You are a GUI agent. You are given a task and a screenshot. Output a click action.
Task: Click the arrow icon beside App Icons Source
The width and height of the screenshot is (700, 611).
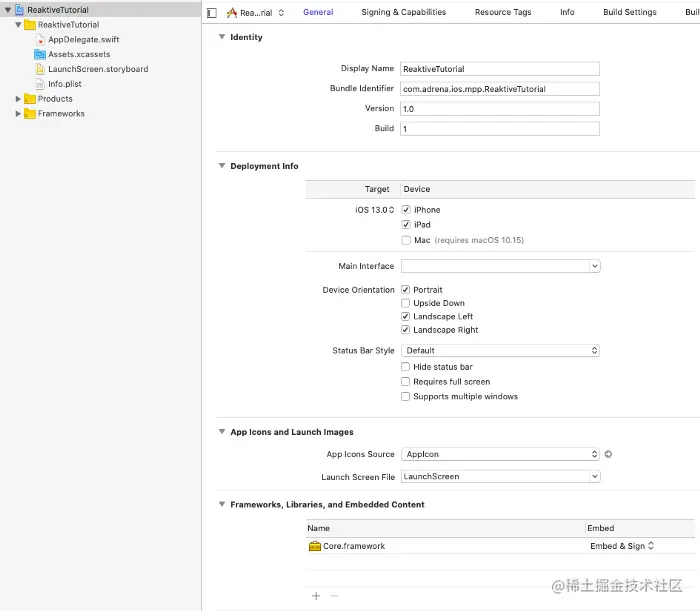pos(608,454)
